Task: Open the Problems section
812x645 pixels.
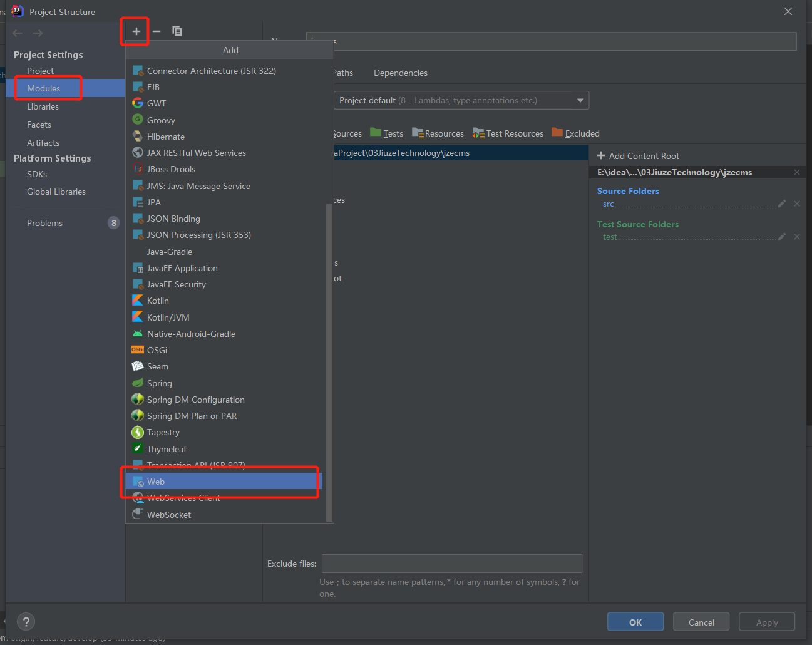Action: (x=66, y=223)
